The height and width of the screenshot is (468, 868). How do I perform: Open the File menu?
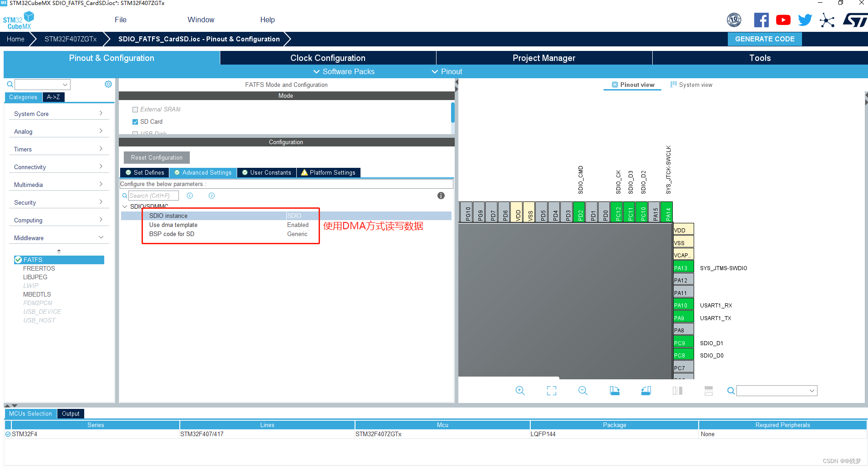coord(121,20)
